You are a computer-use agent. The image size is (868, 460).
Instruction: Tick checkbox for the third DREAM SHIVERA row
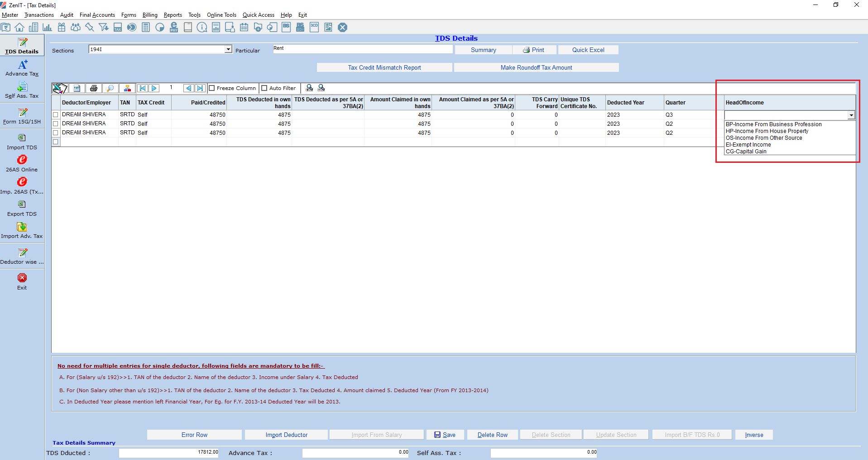click(56, 133)
